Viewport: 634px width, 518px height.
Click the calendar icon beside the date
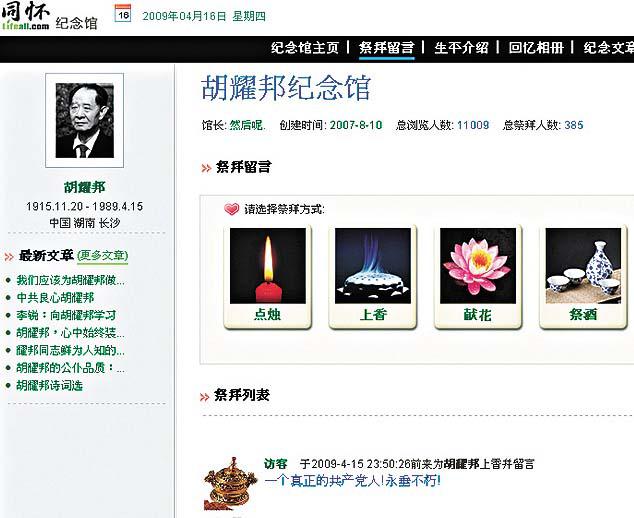123,14
